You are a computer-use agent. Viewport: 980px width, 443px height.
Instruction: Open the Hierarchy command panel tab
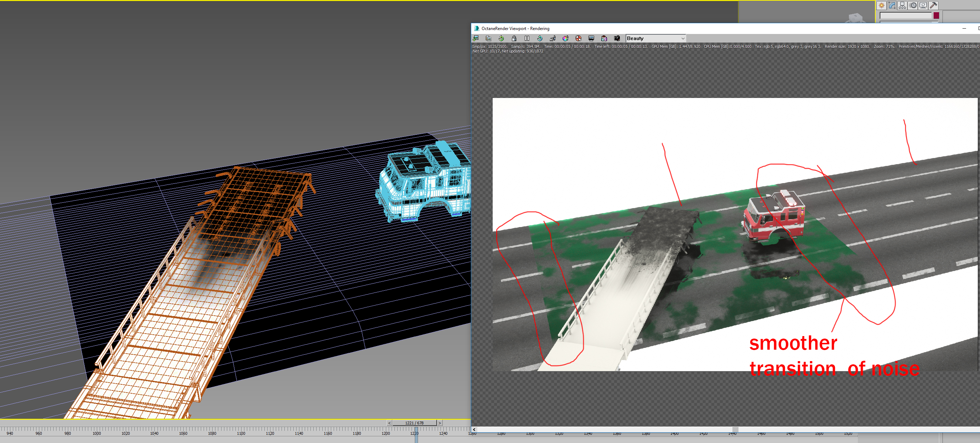tap(902, 5)
